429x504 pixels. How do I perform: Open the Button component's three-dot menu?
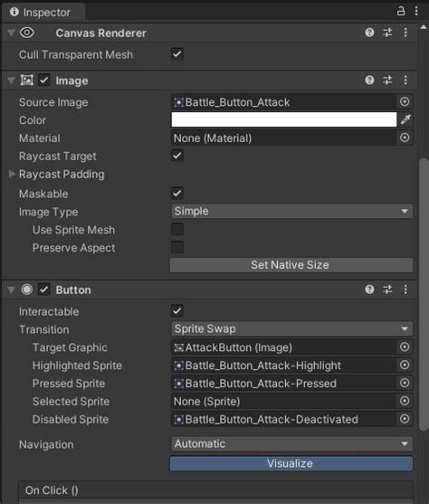coord(405,290)
